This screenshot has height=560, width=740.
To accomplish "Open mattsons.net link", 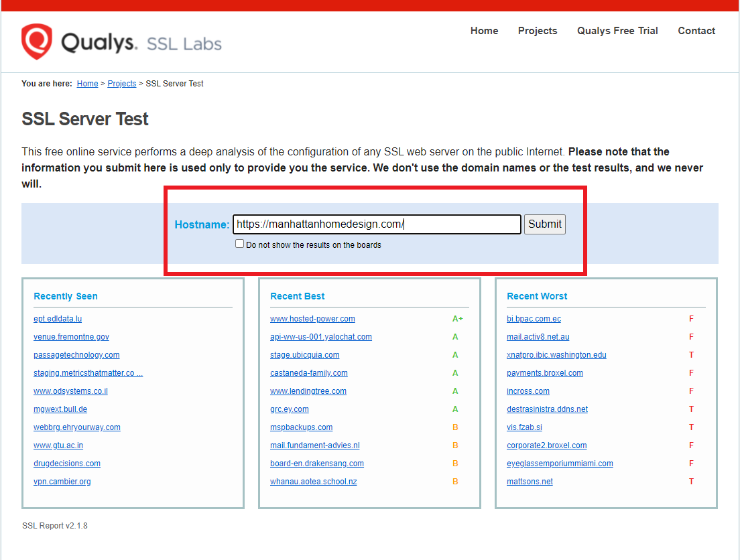I will 530,482.
